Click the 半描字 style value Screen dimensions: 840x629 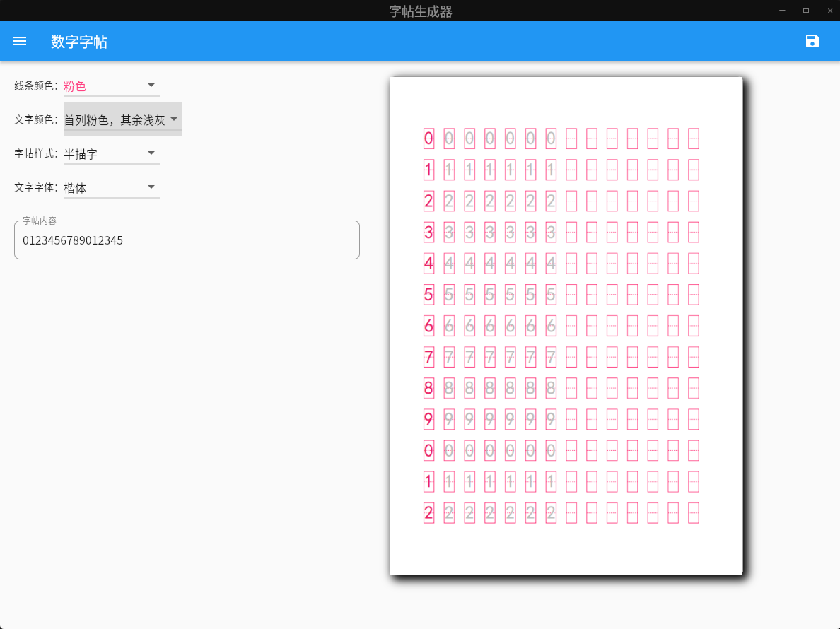pyautogui.click(x=81, y=154)
